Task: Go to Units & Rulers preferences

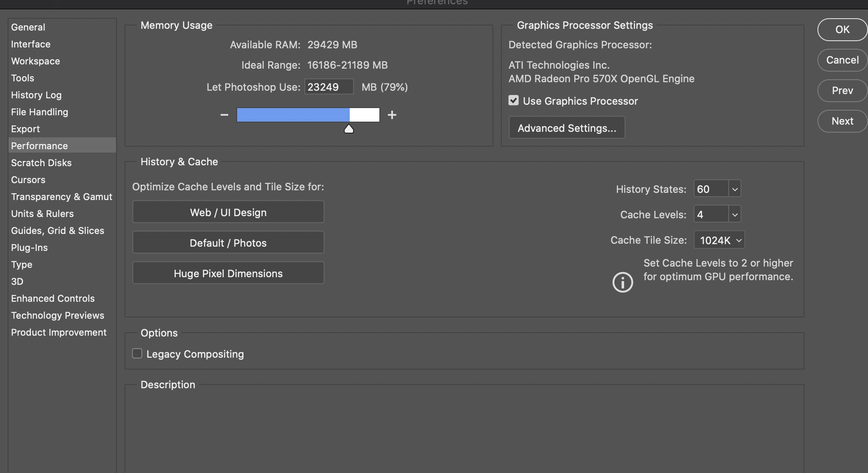Action: click(x=42, y=214)
